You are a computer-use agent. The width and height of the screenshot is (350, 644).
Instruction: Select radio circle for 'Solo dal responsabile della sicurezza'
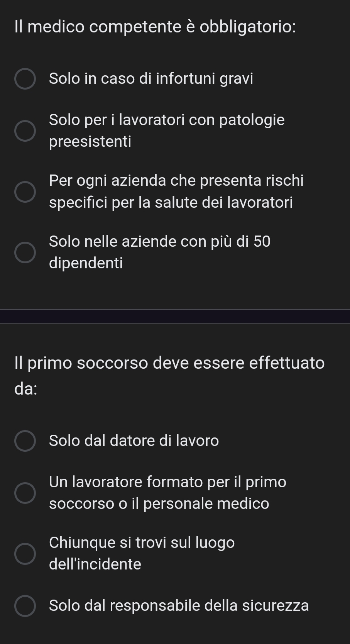(x=25, y=605)
